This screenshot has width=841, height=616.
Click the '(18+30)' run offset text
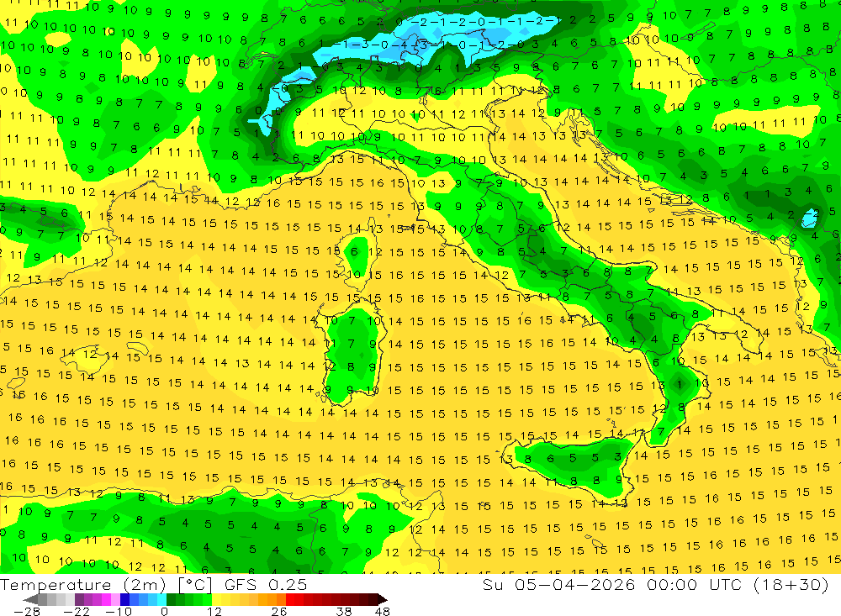pos(791,584)
